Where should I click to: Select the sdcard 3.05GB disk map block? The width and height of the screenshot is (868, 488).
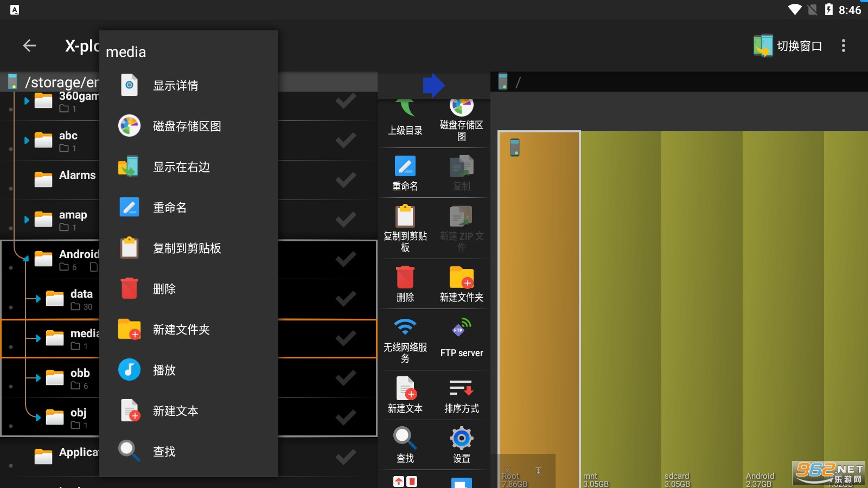click(x=702, y=309)
